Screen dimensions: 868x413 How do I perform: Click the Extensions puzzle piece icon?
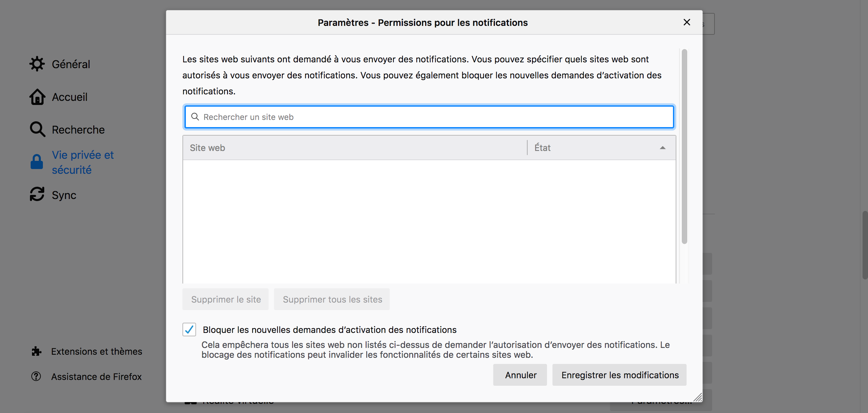(x=36, y=351)
